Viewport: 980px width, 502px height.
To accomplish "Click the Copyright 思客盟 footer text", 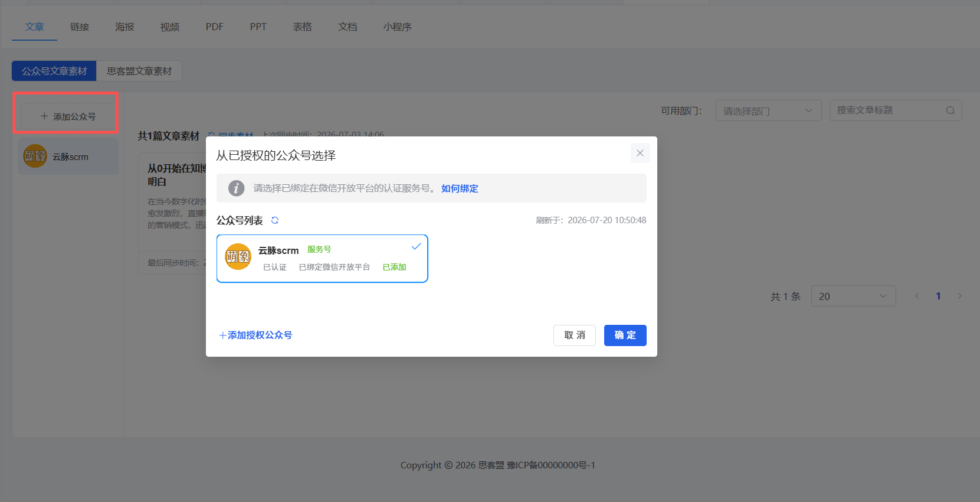I will point(498,465).
